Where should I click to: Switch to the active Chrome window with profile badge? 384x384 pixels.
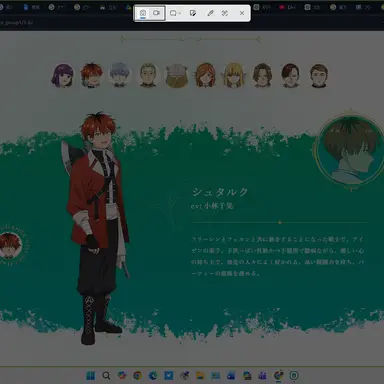[x=279, y=376]
